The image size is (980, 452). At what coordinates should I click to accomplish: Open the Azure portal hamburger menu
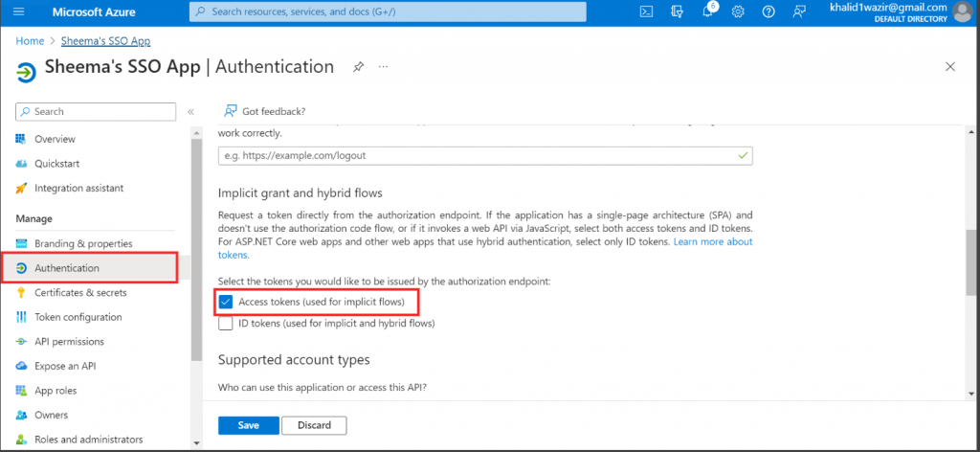pyautogui.click(x=18, y=11)
